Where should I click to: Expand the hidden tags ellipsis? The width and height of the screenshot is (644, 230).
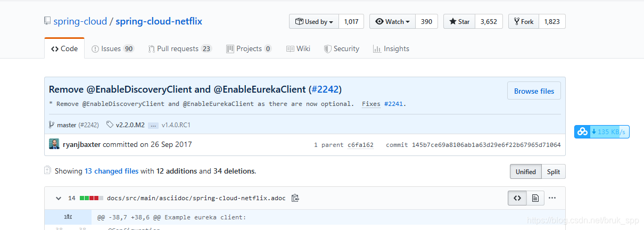153,125
